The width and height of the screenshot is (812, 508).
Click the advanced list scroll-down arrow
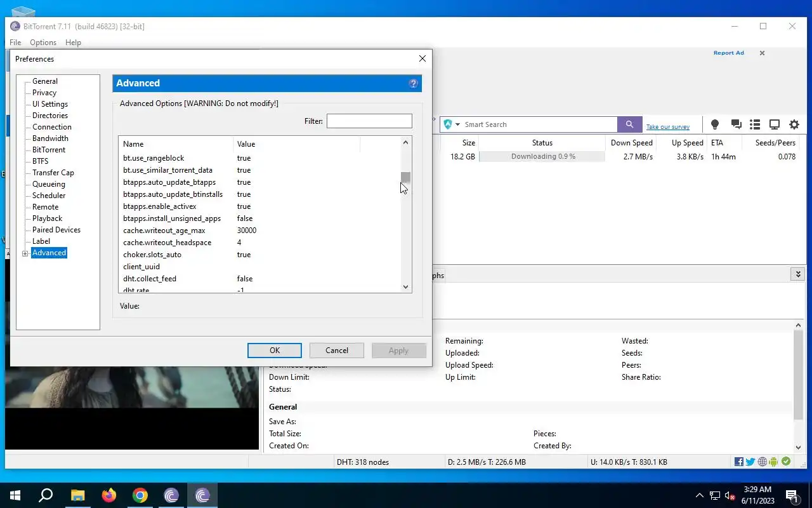coord(406,287)
